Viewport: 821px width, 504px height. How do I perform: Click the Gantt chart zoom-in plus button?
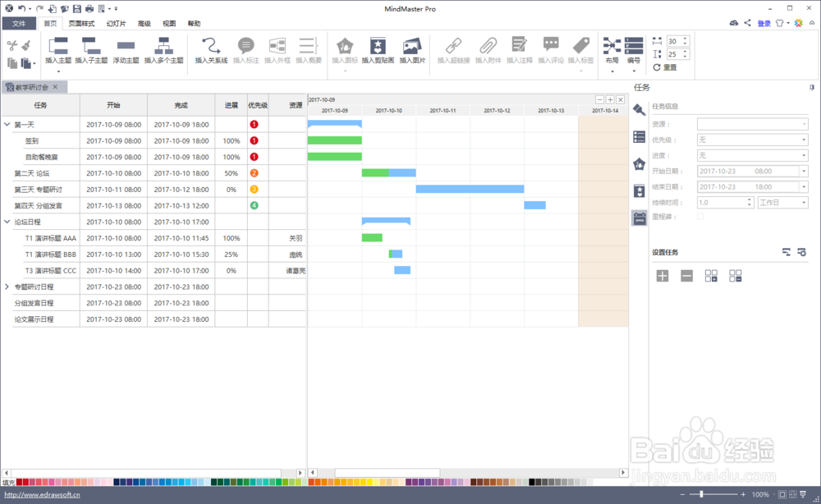click(610, 99)
